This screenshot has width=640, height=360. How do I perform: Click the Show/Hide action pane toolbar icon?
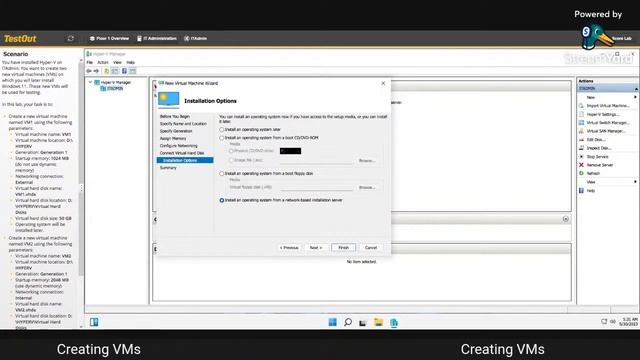[x=133, y=71]
